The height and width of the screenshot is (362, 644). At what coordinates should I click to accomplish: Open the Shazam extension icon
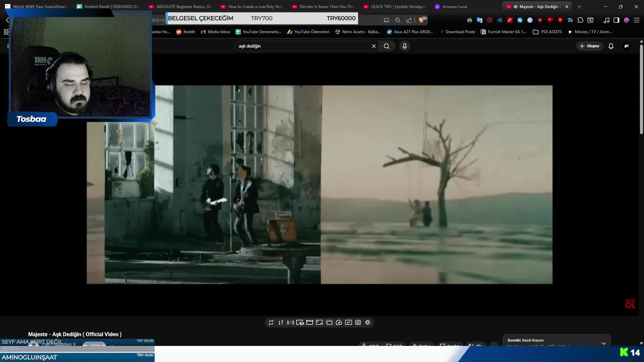(x=520, y=20)
